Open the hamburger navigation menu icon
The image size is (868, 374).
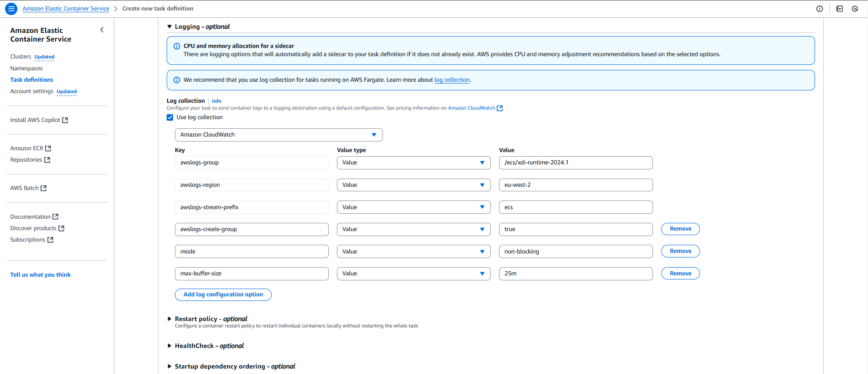[11, 9]
